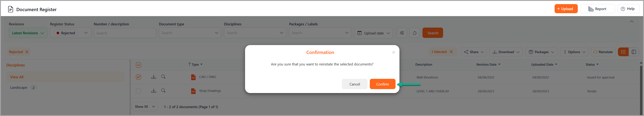Uncheck the CAD / DWG row checkbox
Image resolution: width=644 pixels, height=116 pixels.
tap(138, 77)
